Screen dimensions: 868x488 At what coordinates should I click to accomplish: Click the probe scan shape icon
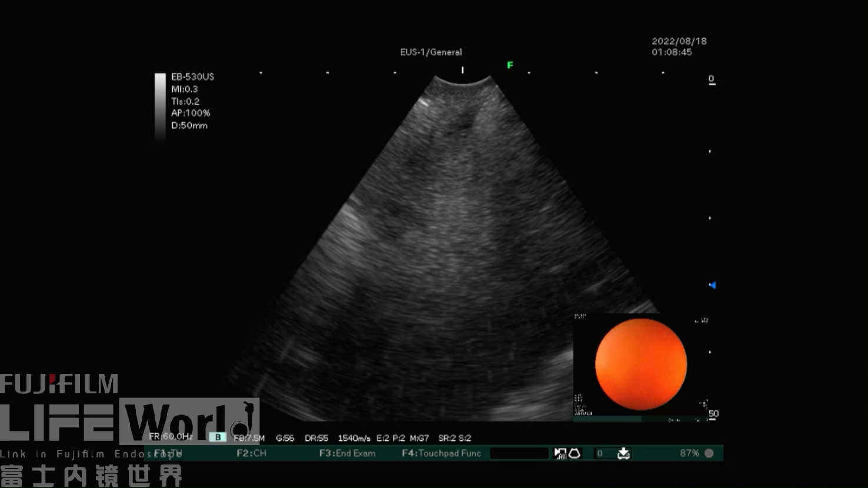574,453
